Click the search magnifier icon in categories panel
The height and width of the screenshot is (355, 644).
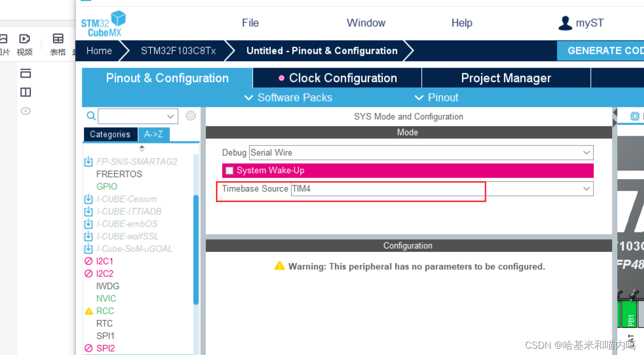click(91, 116)
